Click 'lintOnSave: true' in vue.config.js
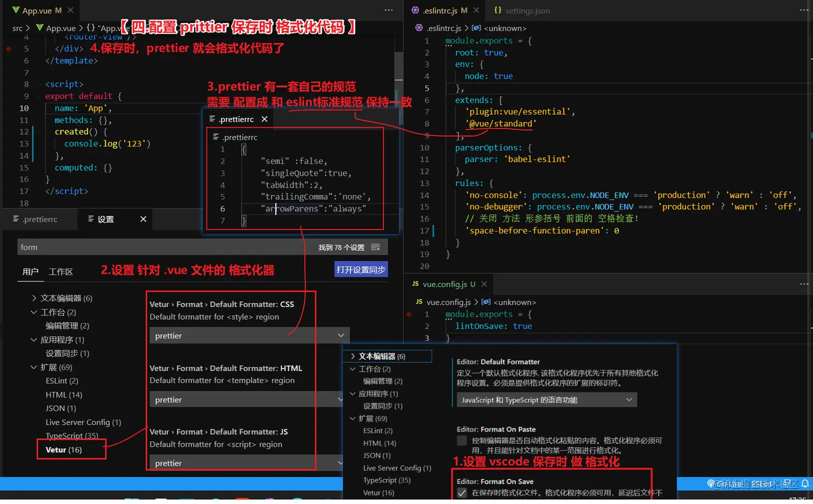This screenshot has width=813, height=504. [494, 326]
